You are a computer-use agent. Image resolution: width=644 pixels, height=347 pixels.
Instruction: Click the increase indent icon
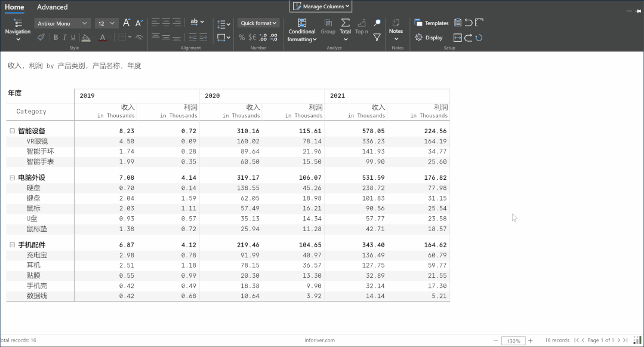[203, 38]
